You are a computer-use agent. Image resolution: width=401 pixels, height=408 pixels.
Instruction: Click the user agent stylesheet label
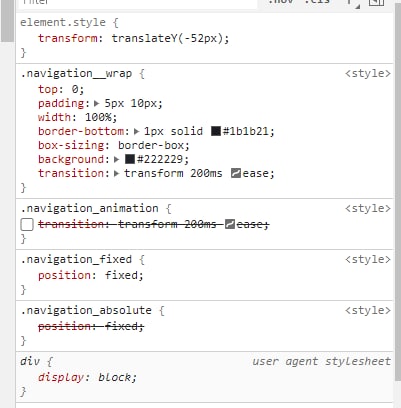pos(321,361)
